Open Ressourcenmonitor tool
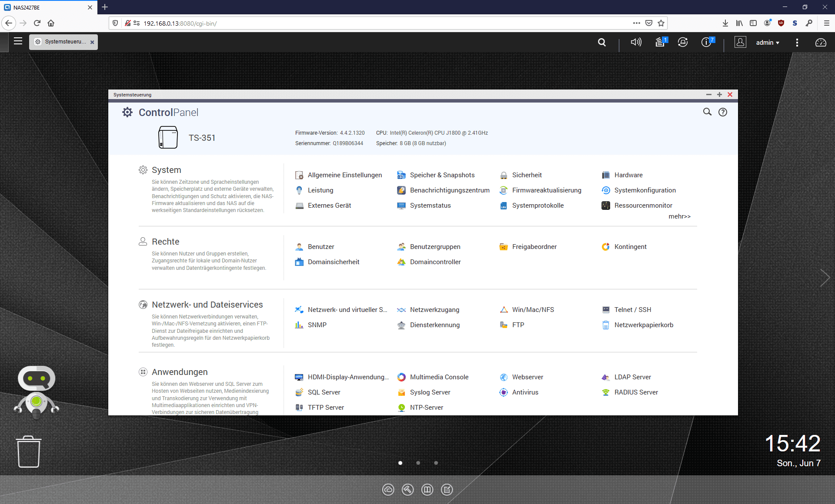The width and height of the screenshot is (835, 504). (644, 206)
